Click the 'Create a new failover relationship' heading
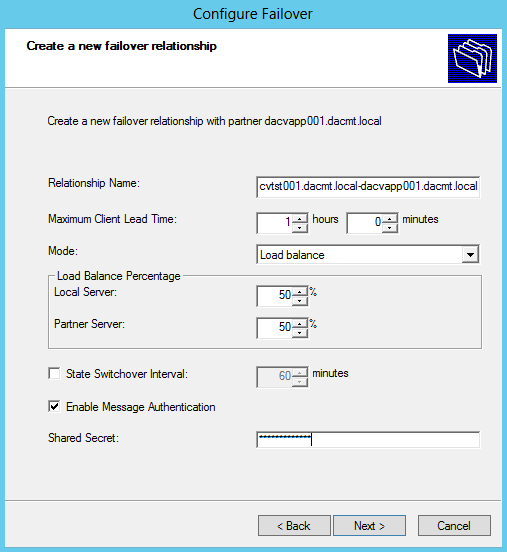The width and height of the screenshot is (507, 552). 121,46
